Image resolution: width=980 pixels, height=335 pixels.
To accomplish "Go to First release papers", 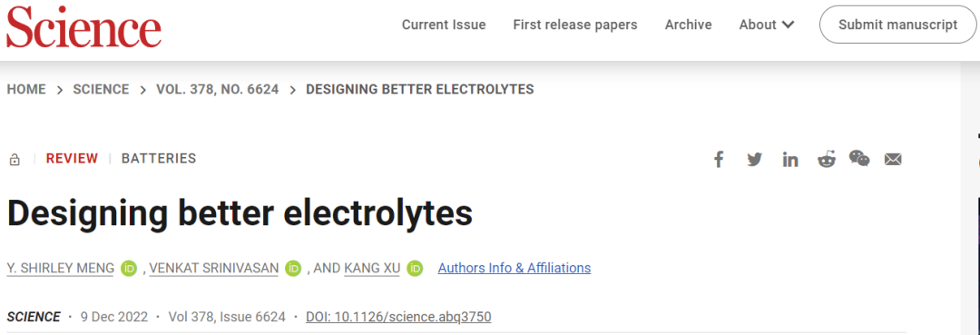I will click(x=575, y=25).
